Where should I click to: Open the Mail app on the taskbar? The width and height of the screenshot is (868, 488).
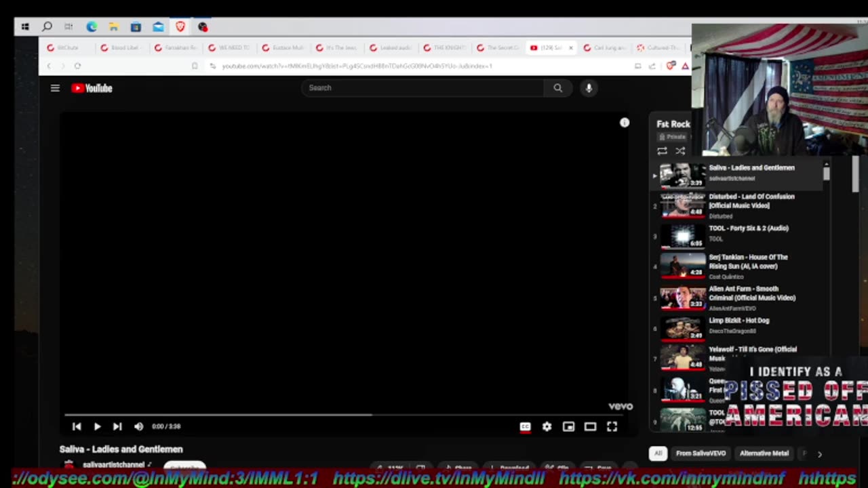pyautogui.click(x=158, y=27)
